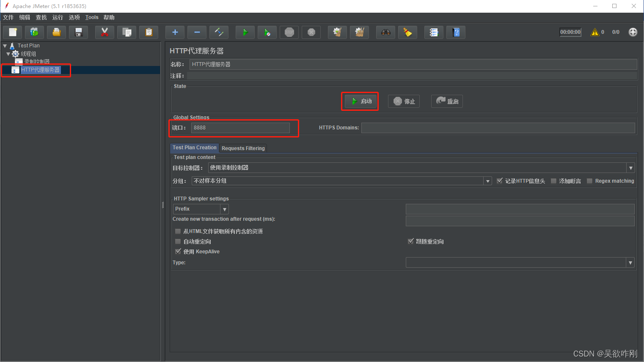
Task: Collapse the 线程组 tree node
Action: 8,54
